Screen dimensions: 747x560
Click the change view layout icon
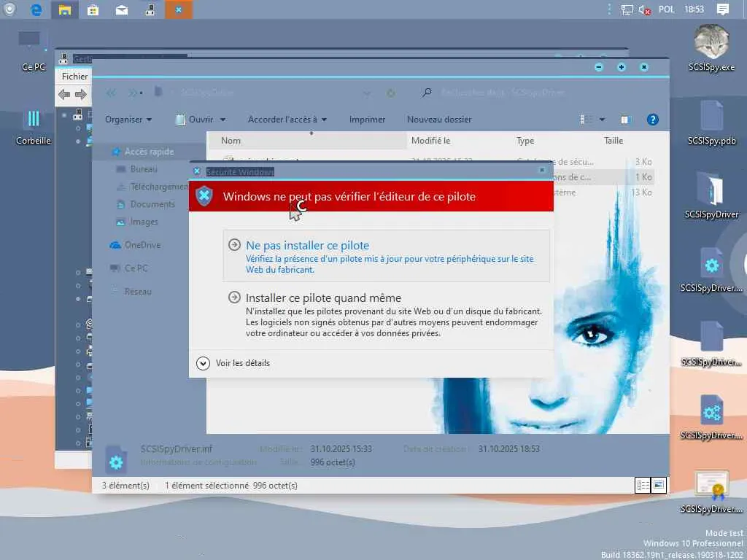(587, 120)
